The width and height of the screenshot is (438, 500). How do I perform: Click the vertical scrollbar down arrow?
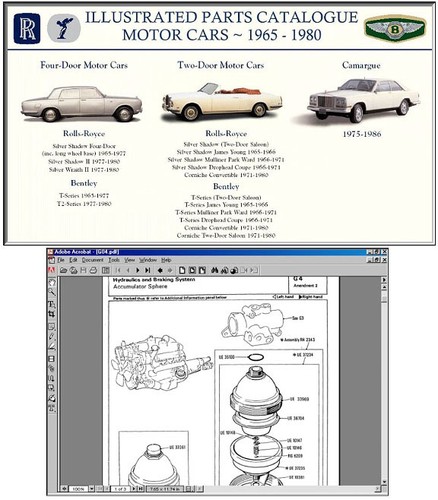pos(384,482)
